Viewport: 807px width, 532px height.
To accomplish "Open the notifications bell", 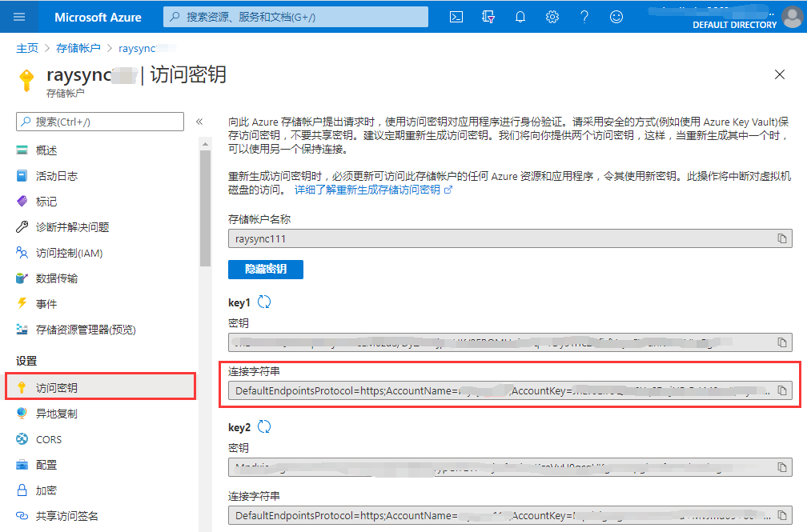I will point(520,17).
